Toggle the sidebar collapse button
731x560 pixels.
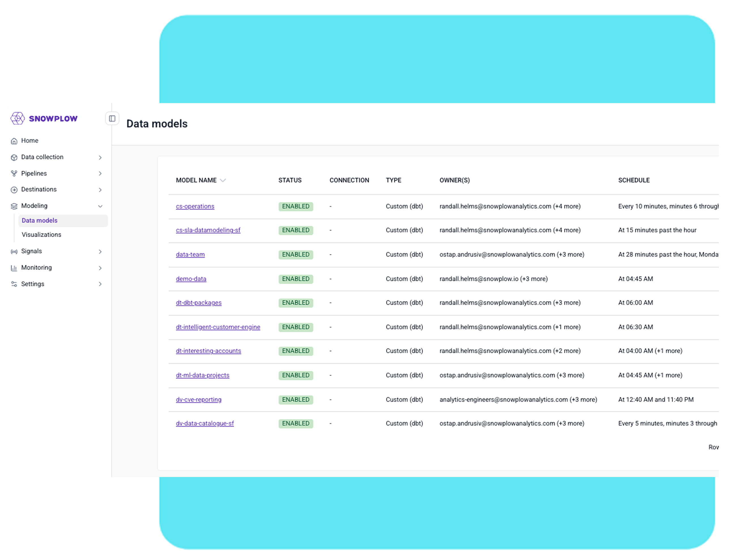[112, 119]
